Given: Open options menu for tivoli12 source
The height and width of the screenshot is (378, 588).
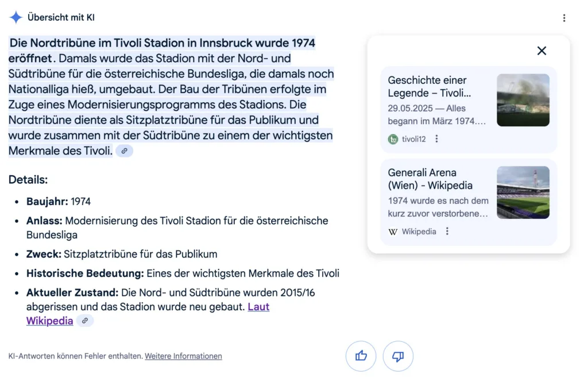Looking at the screenshot, I should tap(436, 139).
